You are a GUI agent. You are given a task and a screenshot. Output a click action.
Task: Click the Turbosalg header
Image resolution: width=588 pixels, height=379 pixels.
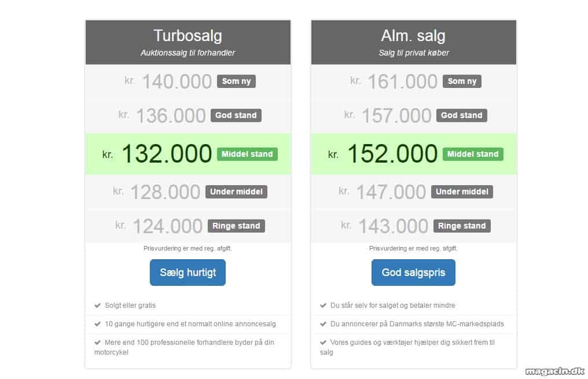click(x=188, y=42)
